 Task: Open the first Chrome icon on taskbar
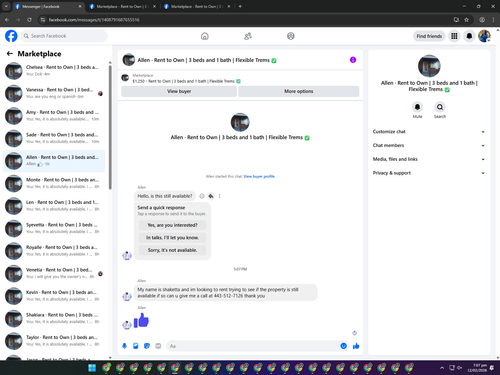(x=106, y=368)
